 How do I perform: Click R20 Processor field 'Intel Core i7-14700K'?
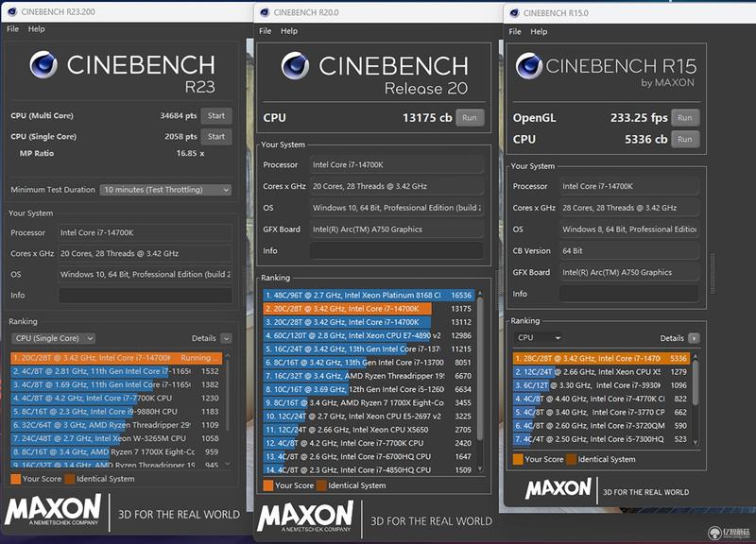coord(396,164)
